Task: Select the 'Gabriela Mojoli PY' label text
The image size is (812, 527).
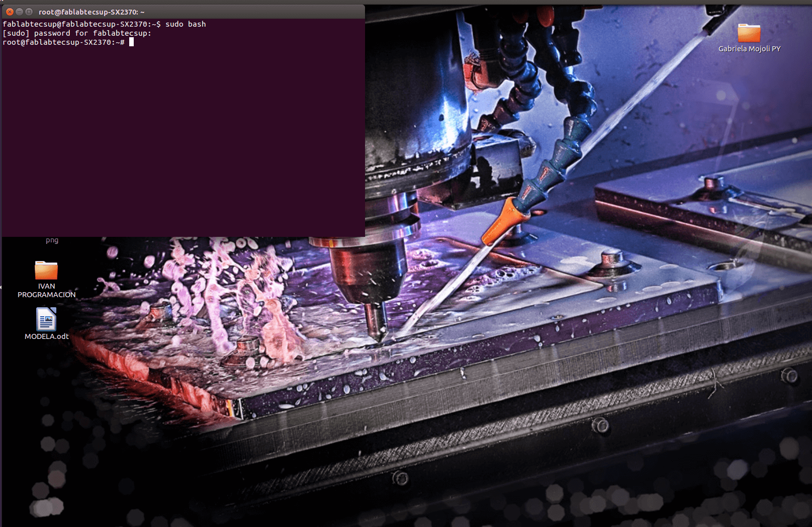Action: (x=749, y=49)
